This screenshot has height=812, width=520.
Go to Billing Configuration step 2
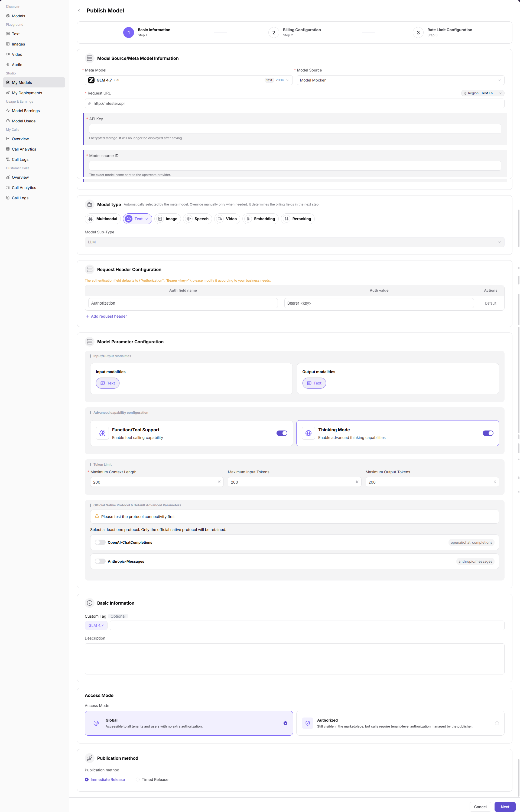tap(294, 32)
